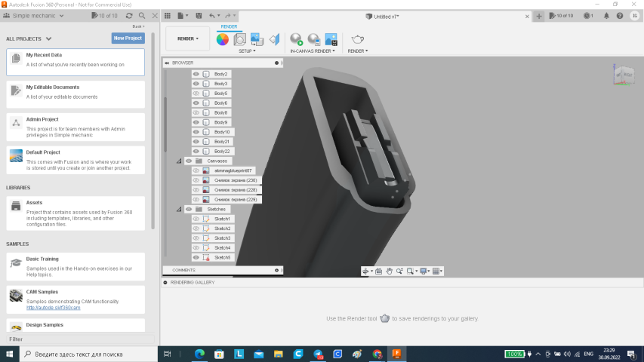Start In-Canvas Render
This screenshot has height=362, width=644.
point(296,39)
